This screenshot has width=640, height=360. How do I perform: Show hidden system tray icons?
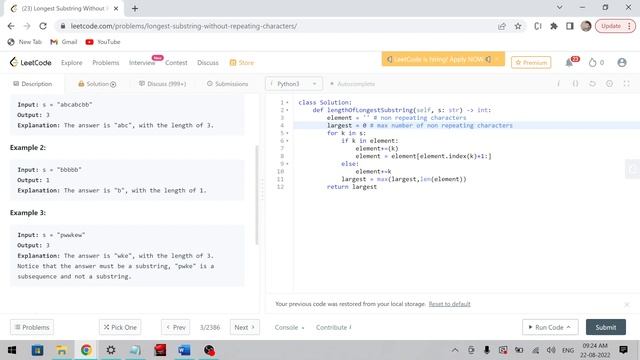point(455,350)
